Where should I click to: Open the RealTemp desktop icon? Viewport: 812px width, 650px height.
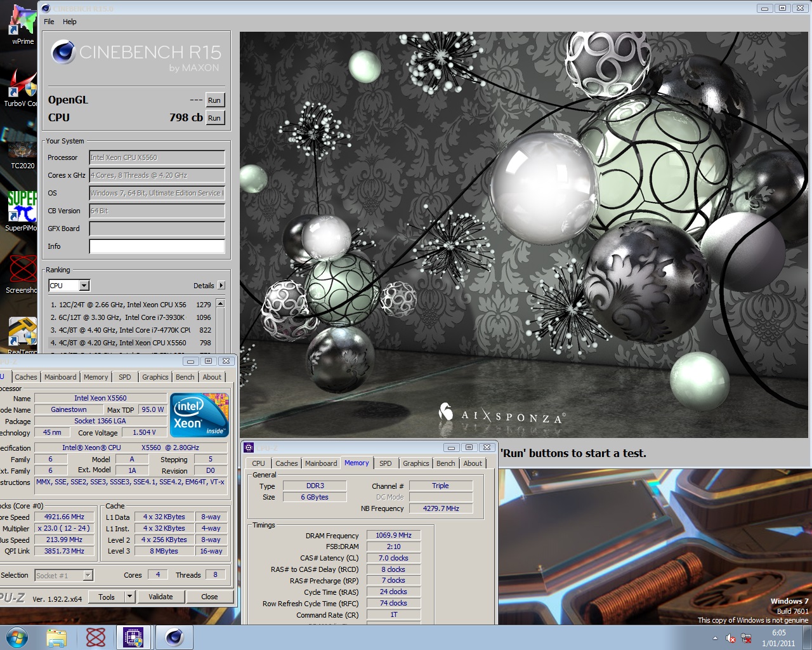[22, 335]
